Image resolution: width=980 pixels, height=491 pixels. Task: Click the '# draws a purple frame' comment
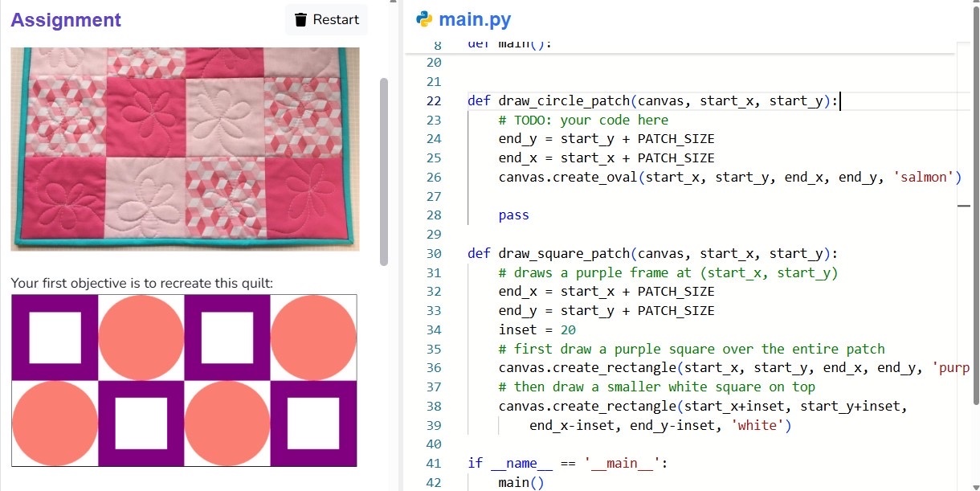[668, 272]
